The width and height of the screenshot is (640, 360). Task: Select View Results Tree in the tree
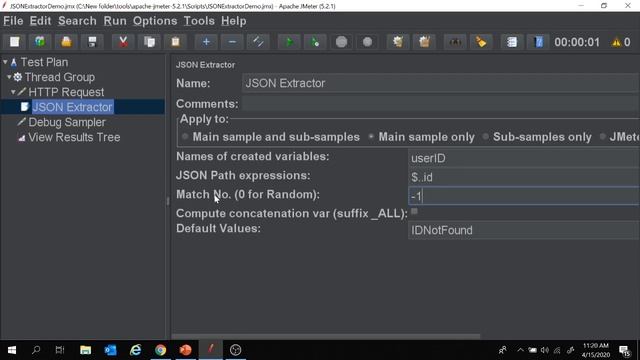tap(74, 137)
